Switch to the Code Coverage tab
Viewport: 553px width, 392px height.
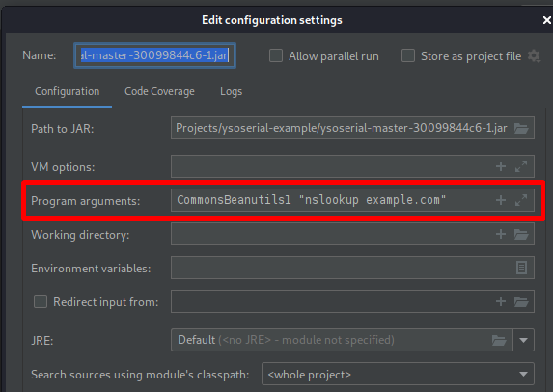pos(159,91)
